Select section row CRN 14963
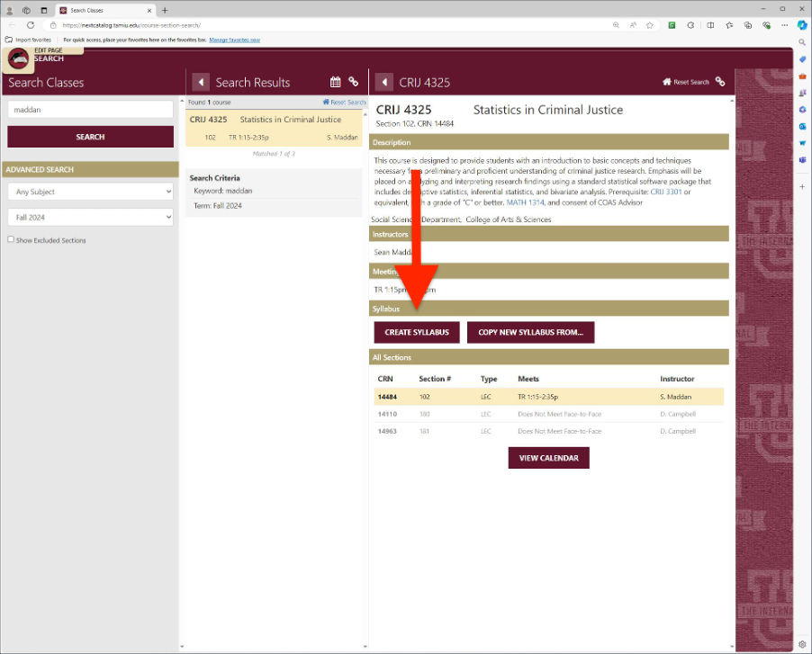This screenshot has width=812, height=654. point(549,431)
